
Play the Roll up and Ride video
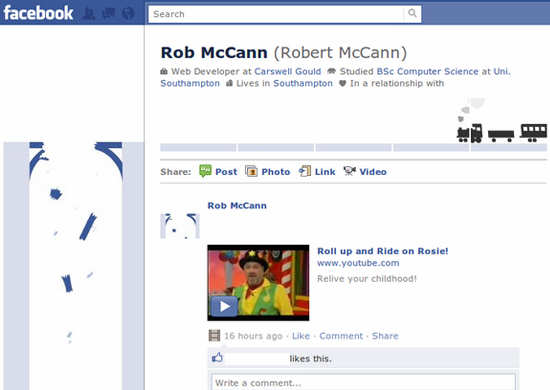tap(224, 306)
